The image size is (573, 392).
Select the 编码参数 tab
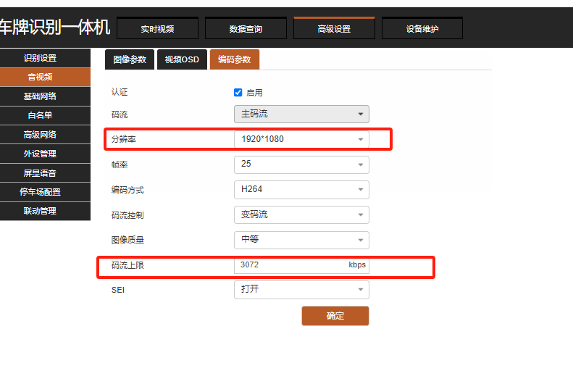click(x=234, y=59)
